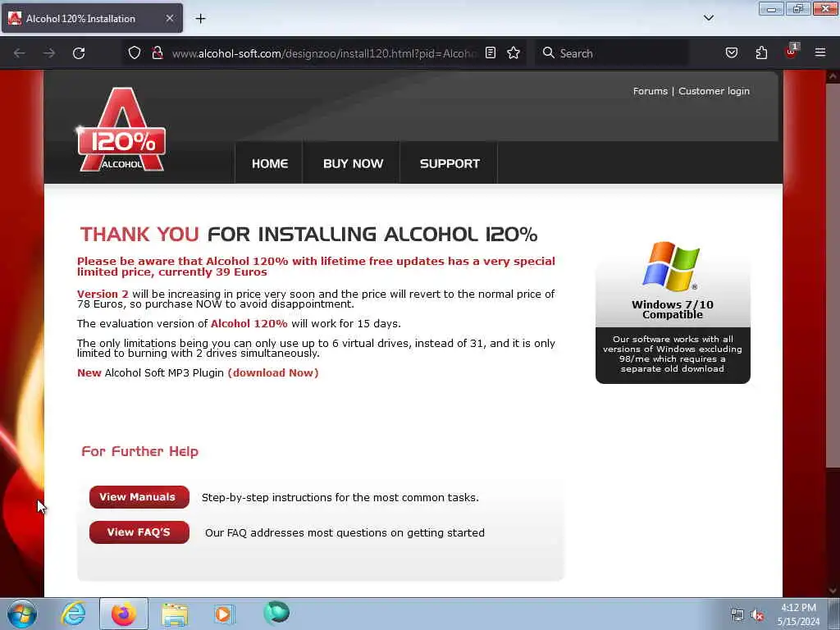
Task: Open Windows Media Player from taskbar
Action: 224,614
